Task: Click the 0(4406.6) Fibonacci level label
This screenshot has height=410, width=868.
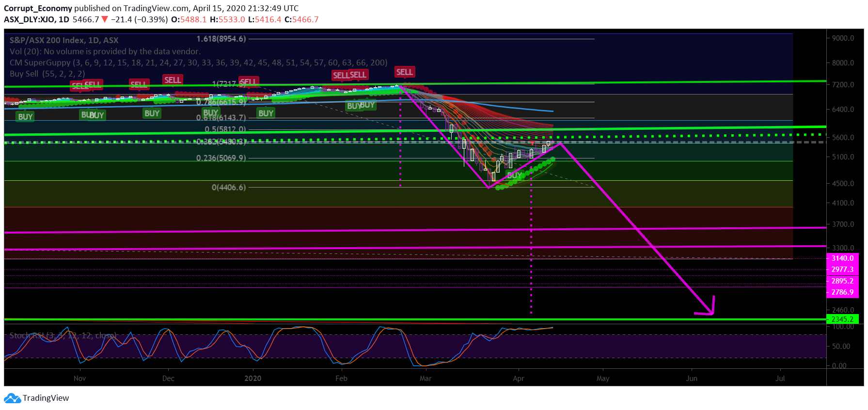Action: [229, 187]
